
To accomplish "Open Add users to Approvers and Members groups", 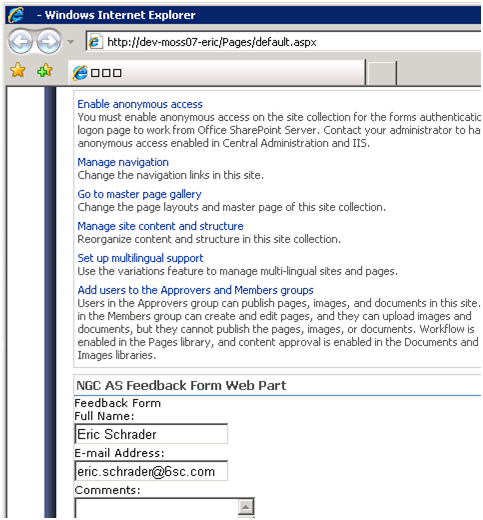I will [195, 290].
